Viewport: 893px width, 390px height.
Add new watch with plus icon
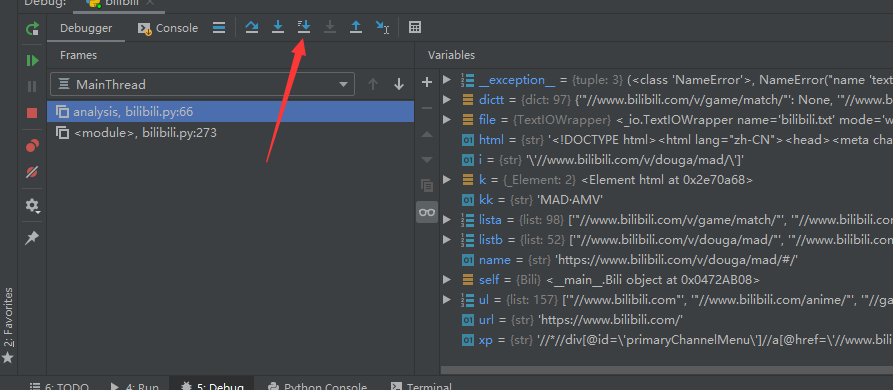point(427,83)
